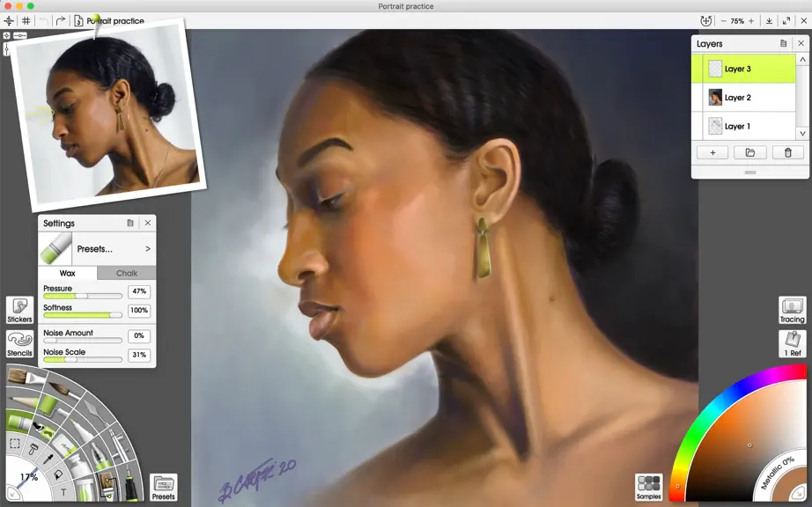
Task: Click the Noise Amount slider
Action: click(83, 341)
